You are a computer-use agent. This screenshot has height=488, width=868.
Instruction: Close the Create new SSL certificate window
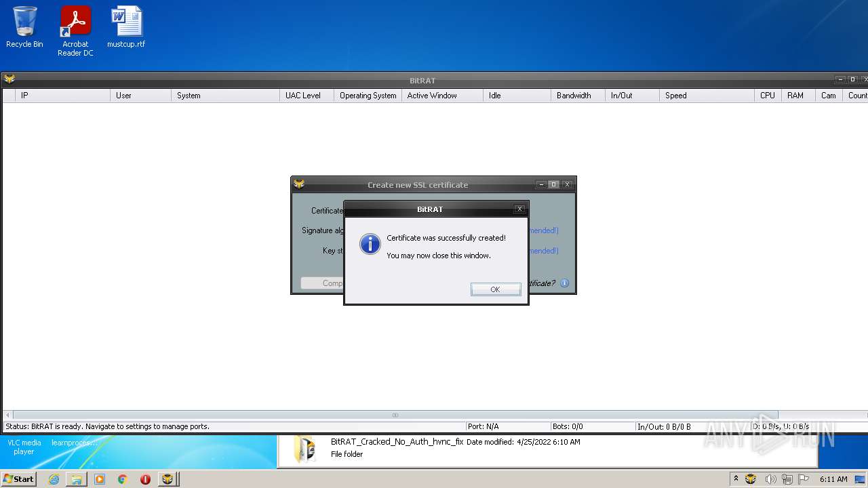[x=568, y=184]
